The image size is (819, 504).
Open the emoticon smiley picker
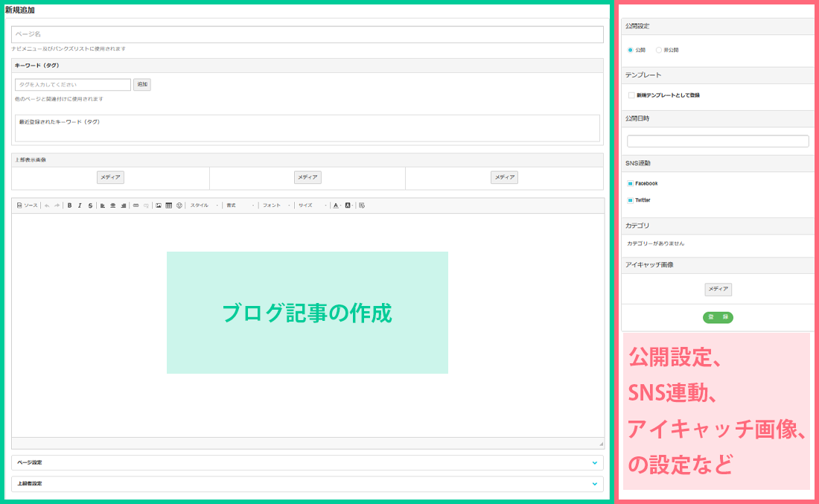[x=179, y=205]
